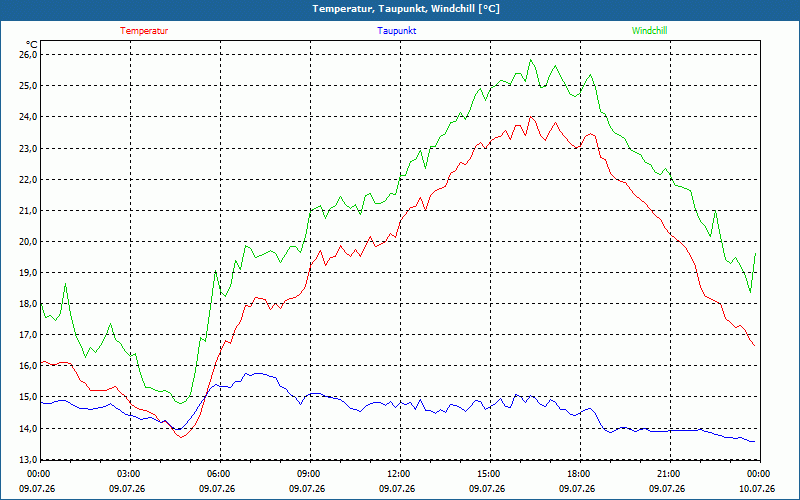Click the 23,0 y-axis value
This screenshot has height=500, width=800.
point(28,148)
